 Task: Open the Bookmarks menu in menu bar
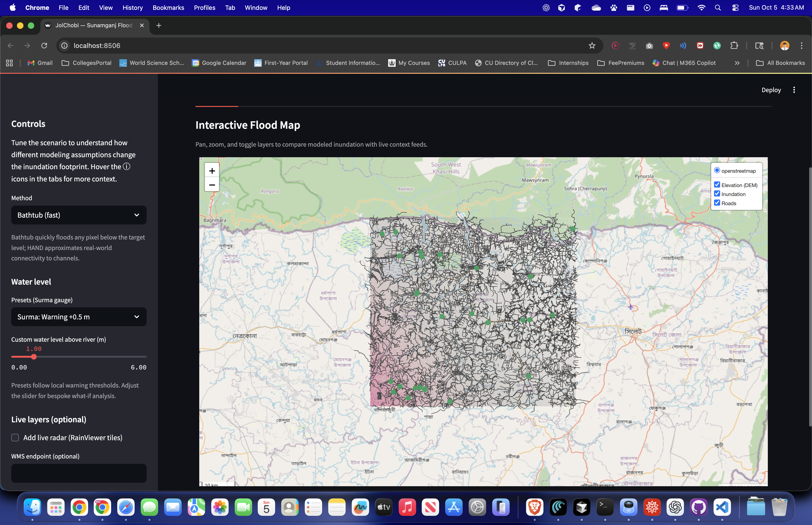pyautogui.click(x=168, y=8)
